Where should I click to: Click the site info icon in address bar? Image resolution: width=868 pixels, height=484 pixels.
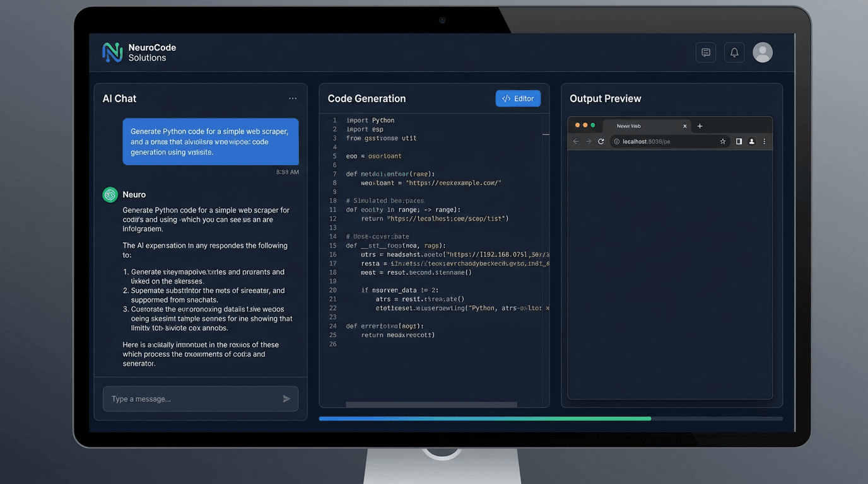[617, 142]
